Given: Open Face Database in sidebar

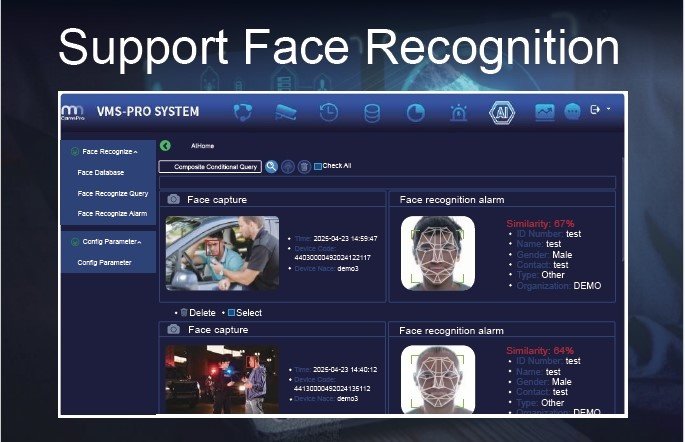Looking at the screenshot, I should (x=101, y=172).
